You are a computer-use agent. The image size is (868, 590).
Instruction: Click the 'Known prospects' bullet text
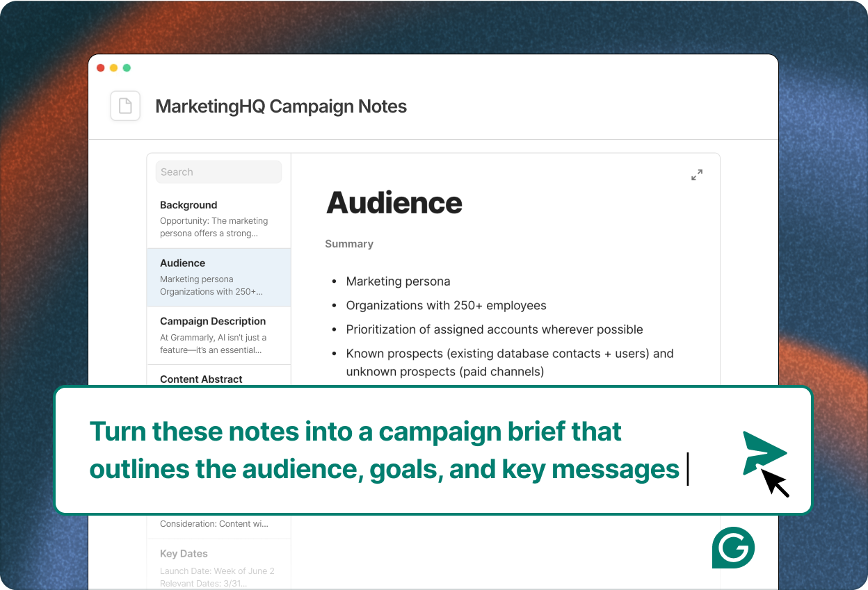(510, 362)
